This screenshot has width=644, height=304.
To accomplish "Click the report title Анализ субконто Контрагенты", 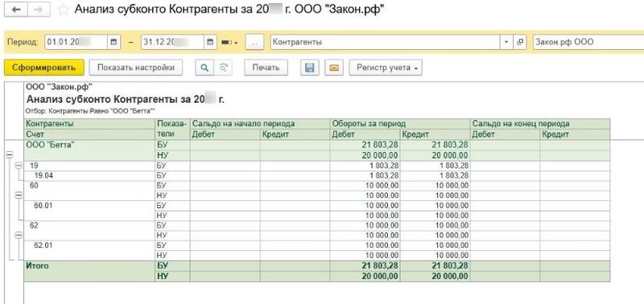I will click(126, 99).
